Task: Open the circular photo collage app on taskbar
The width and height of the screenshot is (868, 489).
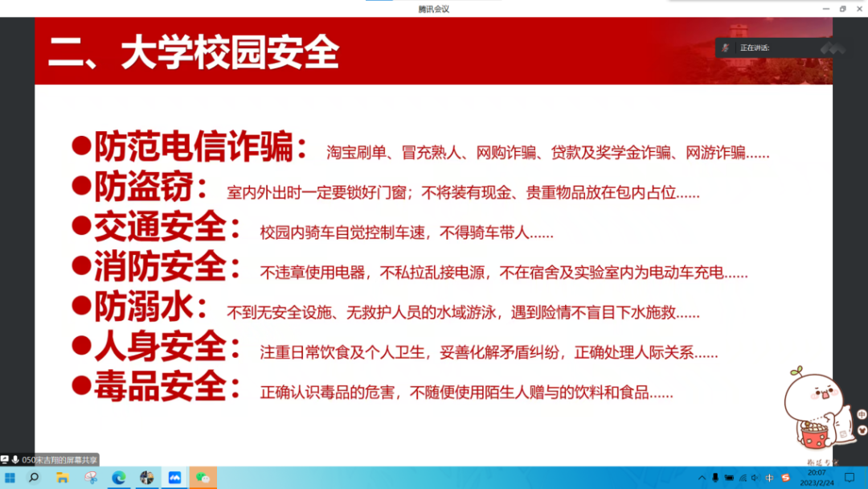Action: (148, 478)
